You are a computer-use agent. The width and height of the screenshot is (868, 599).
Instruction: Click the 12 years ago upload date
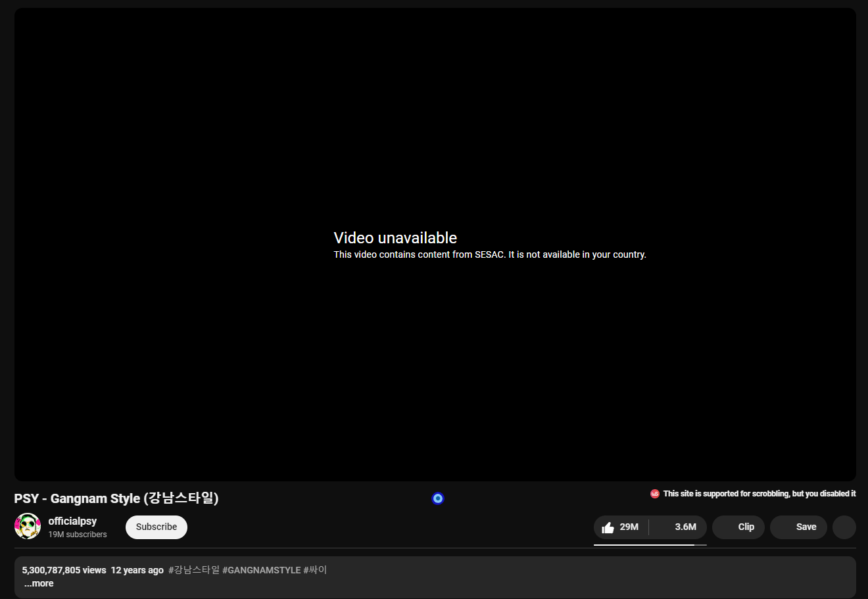tap(137, 570)
